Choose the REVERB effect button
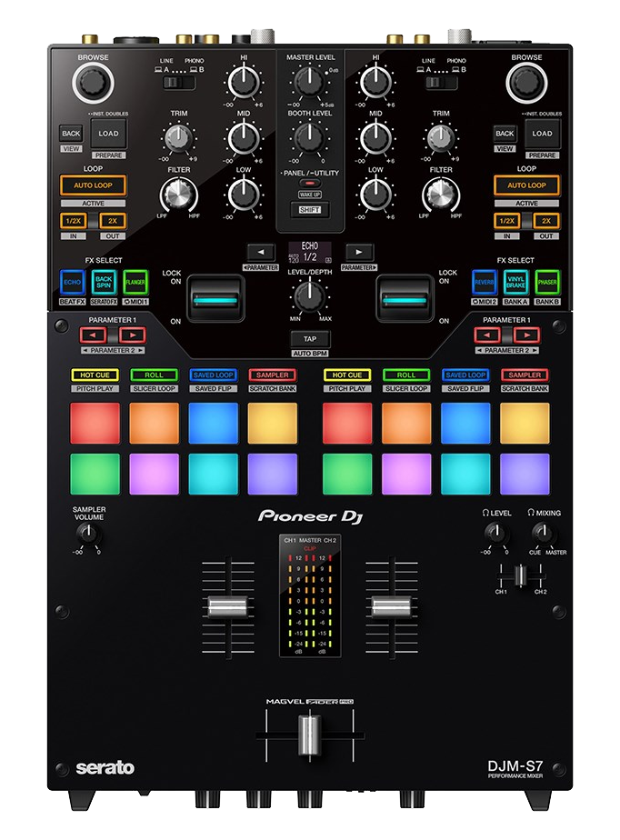This screenshot has width=620, height=840. (x=484, y=282)
